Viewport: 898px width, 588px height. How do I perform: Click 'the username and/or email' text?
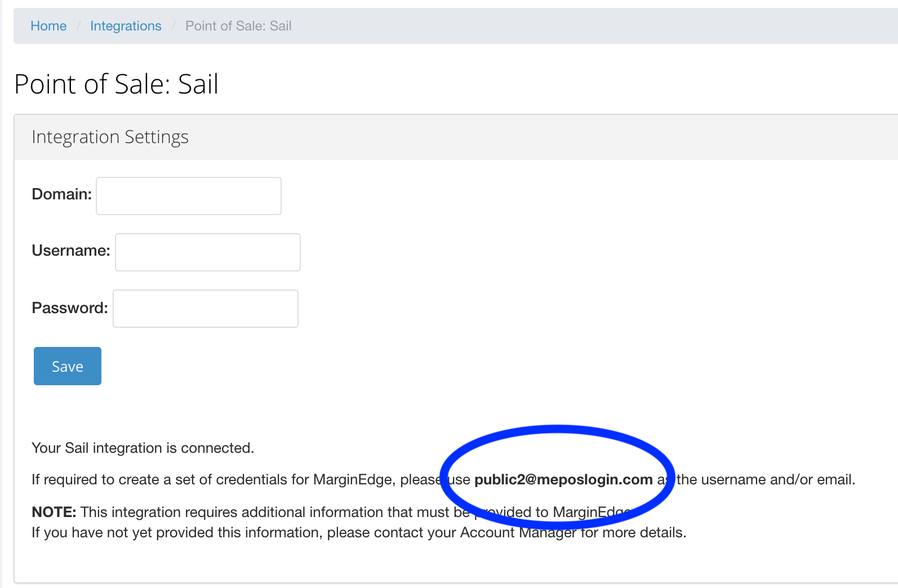pos(766,479)
